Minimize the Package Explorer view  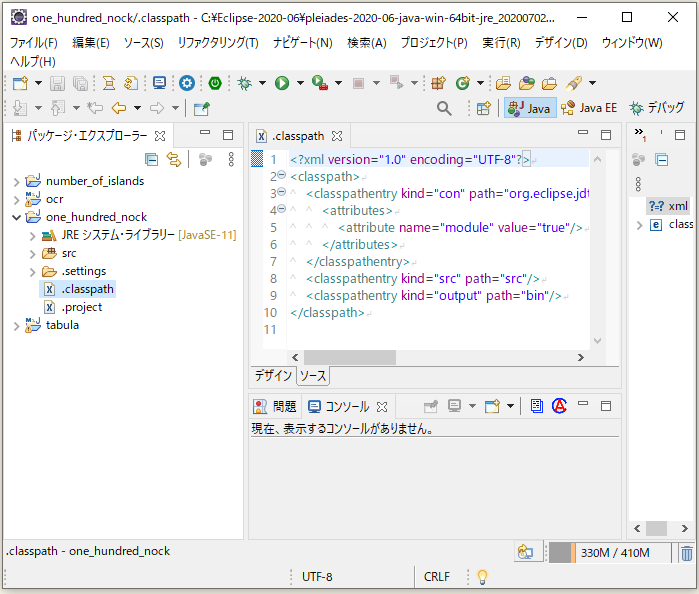tap(205, 132)
